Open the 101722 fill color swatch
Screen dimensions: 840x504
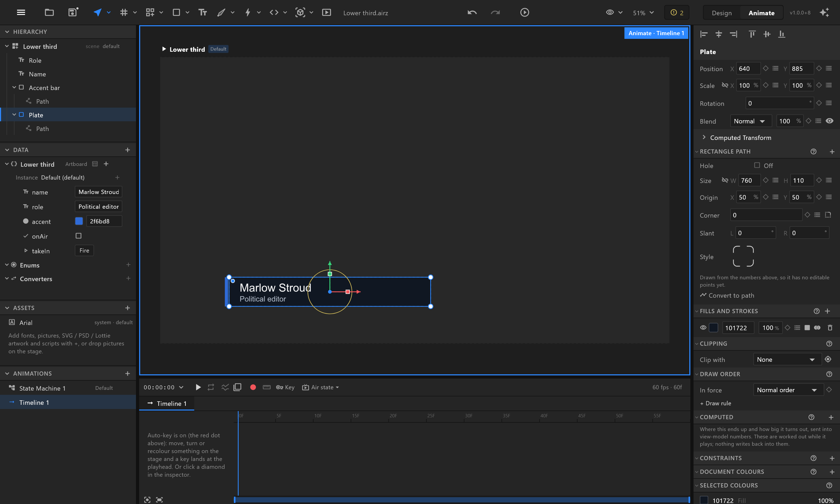coord(713,328)
